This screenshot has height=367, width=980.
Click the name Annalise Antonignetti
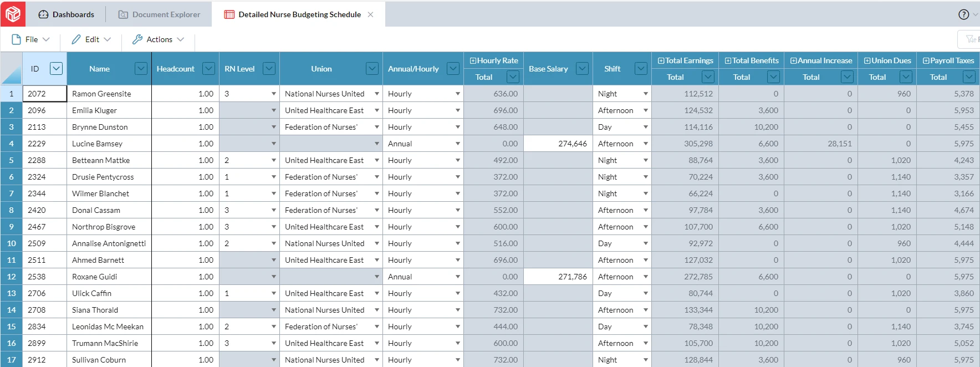(109, 243)
